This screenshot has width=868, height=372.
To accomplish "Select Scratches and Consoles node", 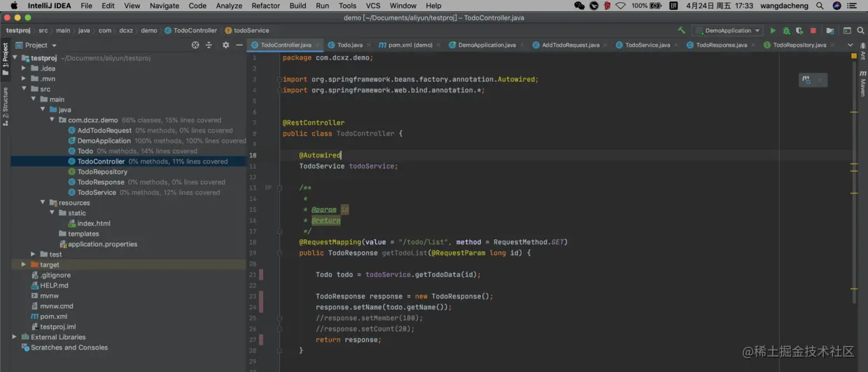I will 69,348.
